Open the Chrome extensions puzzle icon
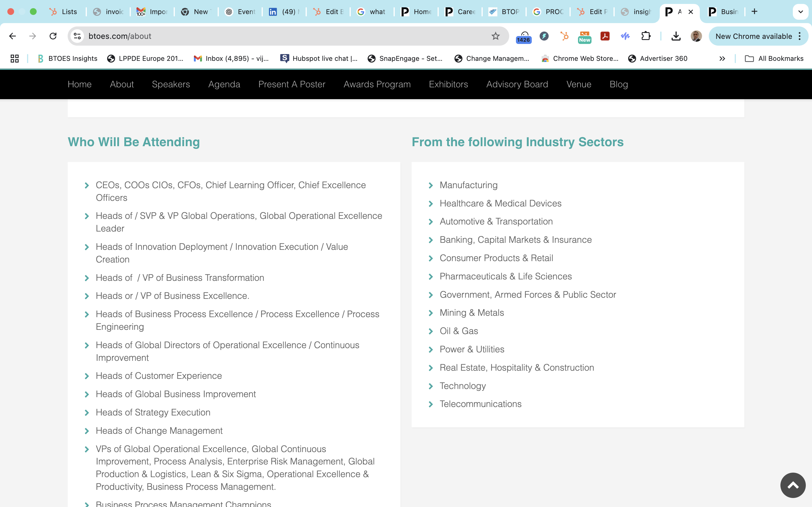The width and height of the screenshot is (812, 507). tap(646, 36)
